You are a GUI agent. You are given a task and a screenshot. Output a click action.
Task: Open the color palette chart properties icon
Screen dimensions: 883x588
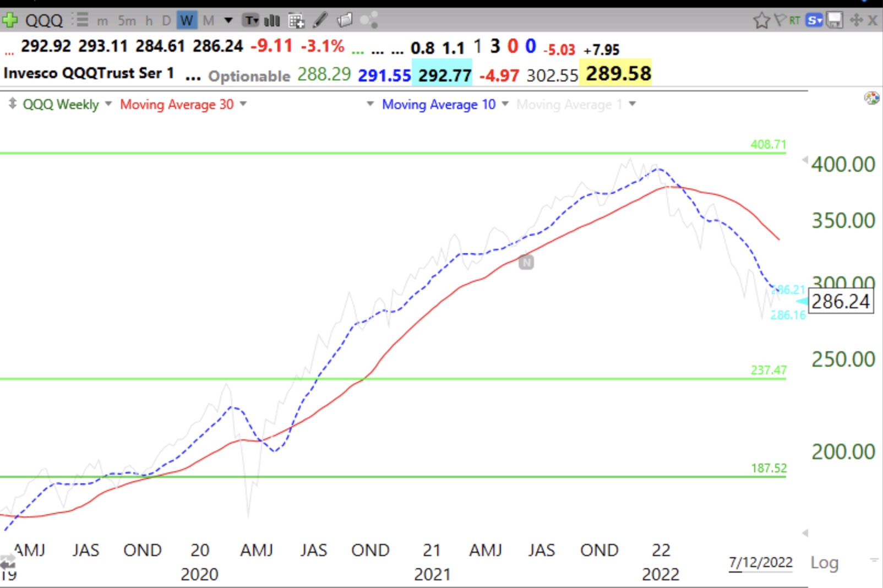[871, 99]
